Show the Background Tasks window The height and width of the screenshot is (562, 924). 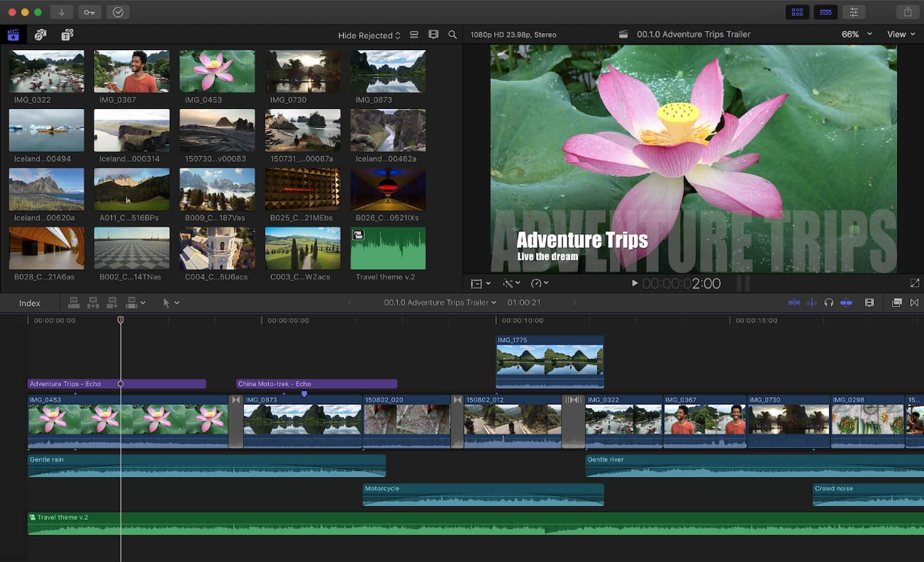pos(117,12)
